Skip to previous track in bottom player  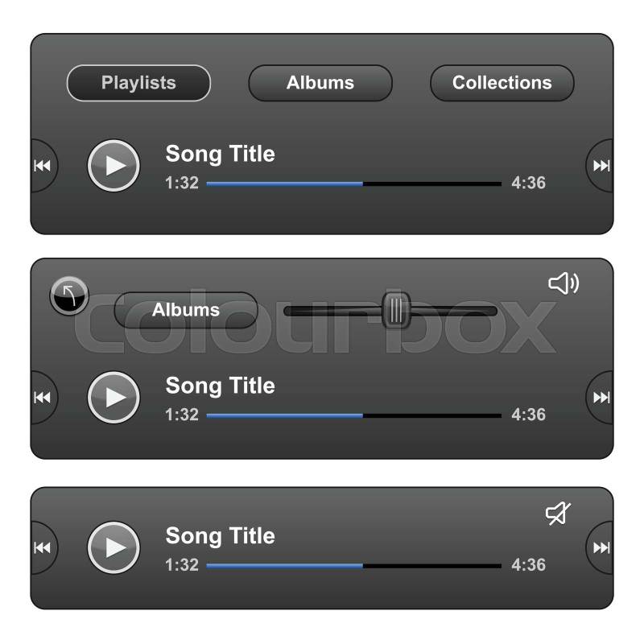click(x=43, y=547)
